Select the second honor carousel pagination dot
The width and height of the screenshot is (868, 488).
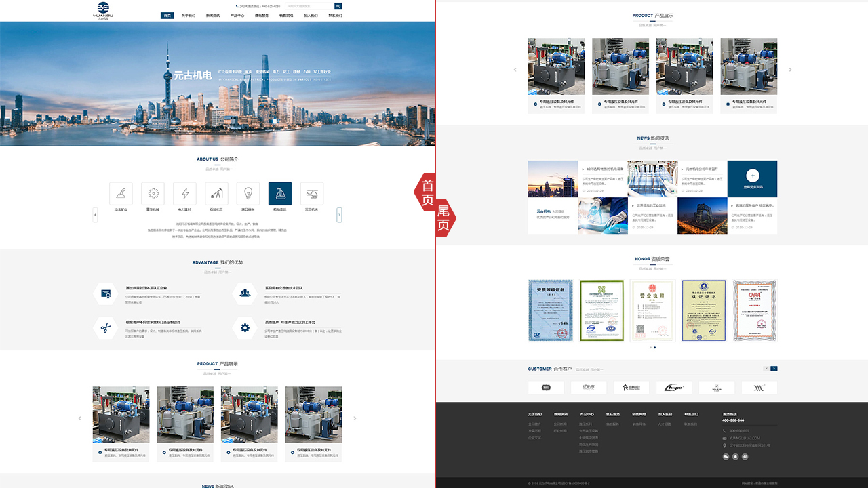point(654,347)
